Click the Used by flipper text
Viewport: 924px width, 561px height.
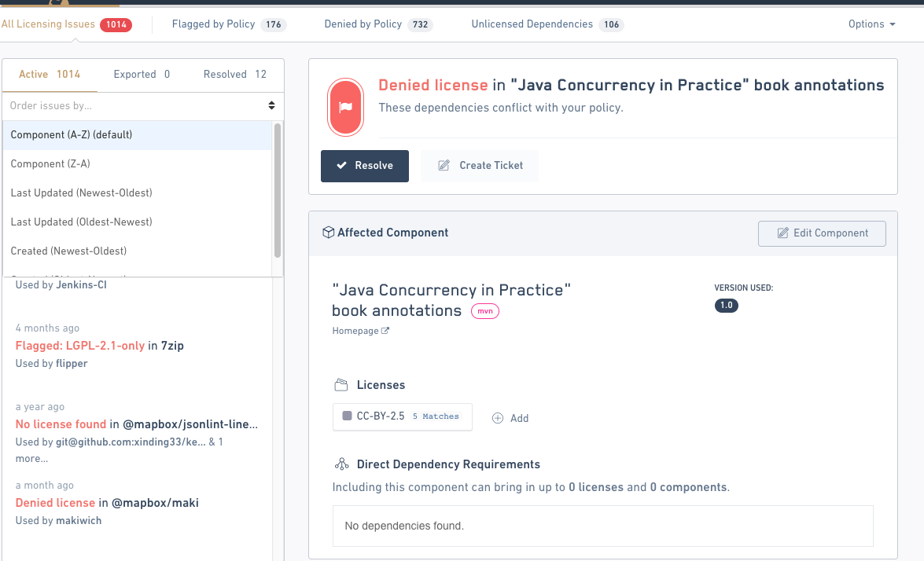[x=51, y=364]
